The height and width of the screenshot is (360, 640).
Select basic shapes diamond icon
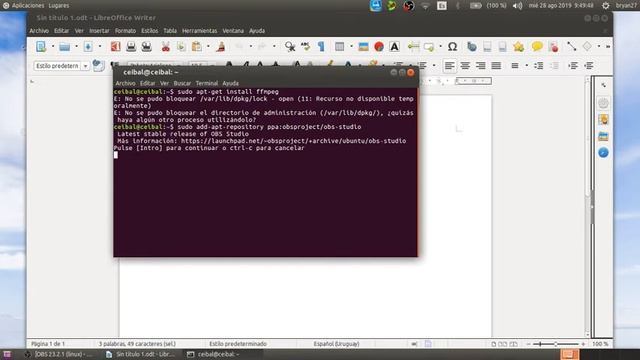[x=587, y=47]
